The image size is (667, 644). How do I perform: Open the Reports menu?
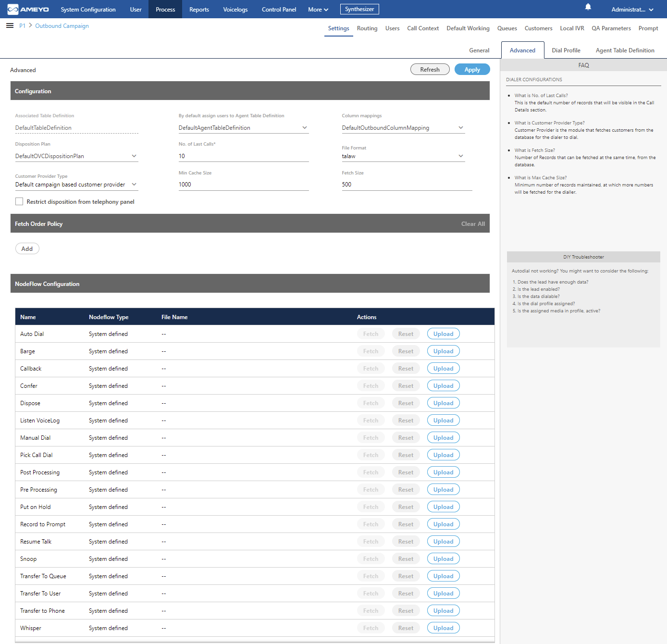199,10
